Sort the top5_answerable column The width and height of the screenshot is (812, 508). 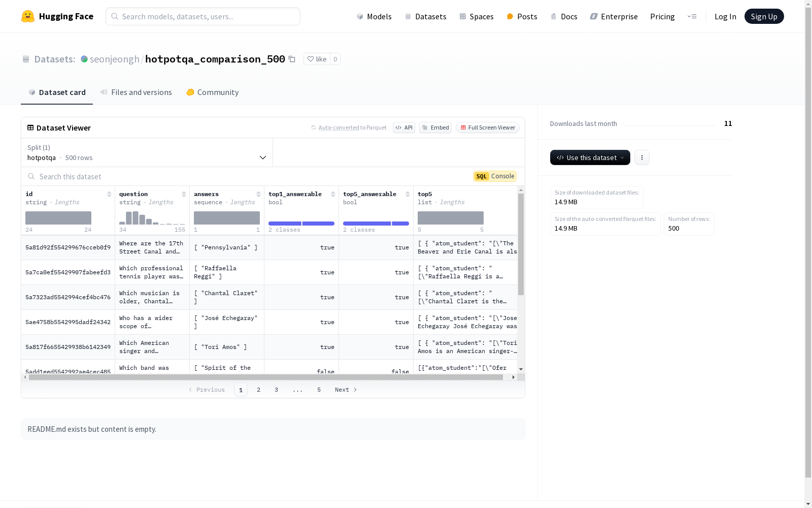[408, 194]
